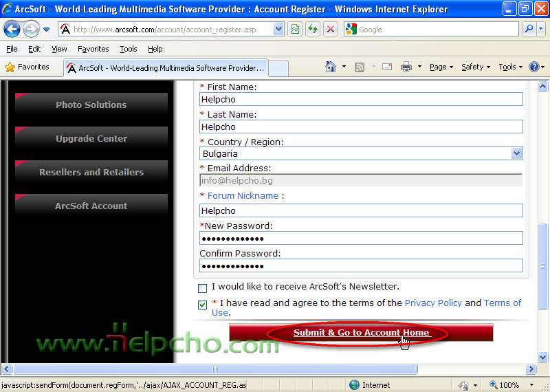
Task: Open the Country / Region dropdown
Action: 361,154
